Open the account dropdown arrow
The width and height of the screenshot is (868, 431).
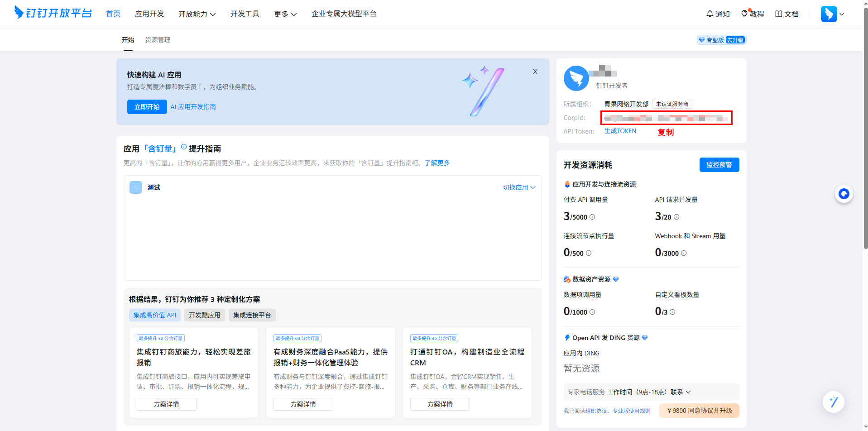[x=842, y=14]
